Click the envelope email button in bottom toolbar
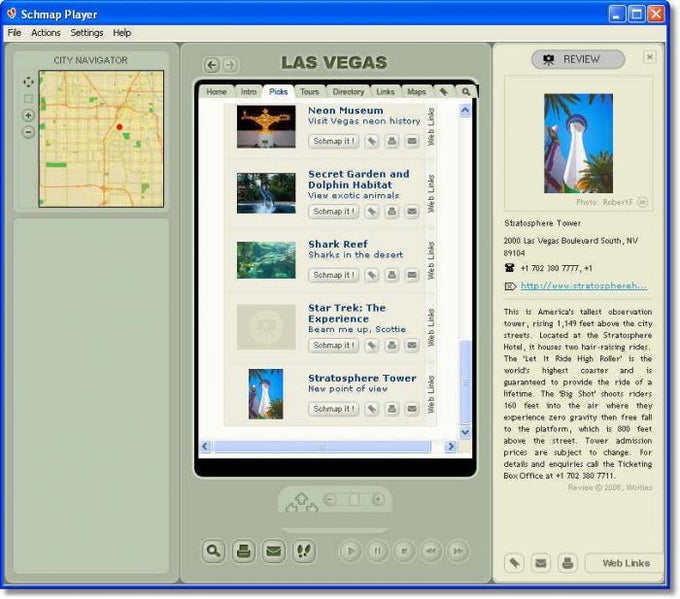680x599 pixels. pos(274,551)
